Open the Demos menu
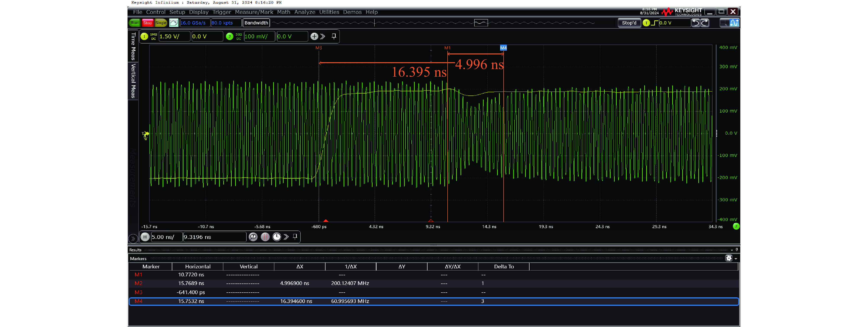868x327 pixels. (x=352, y=12)
